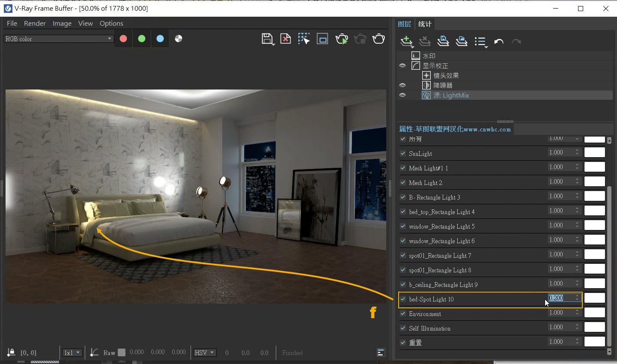Viewport: 617px width, 364px height.
Task: Disable bed_top_Rectangle Light 4 checkbox
Action: 403,212
